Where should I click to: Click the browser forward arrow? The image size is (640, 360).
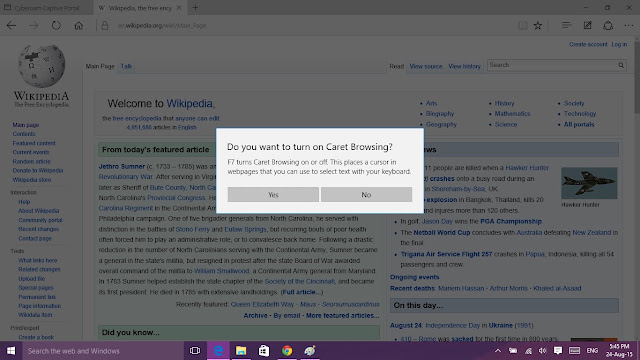pyautogui.click(x=33, y=25)
